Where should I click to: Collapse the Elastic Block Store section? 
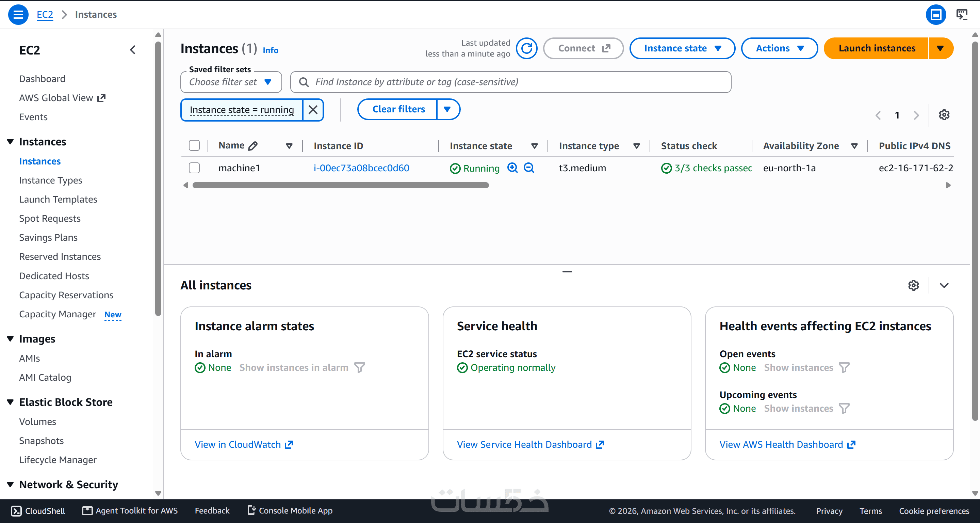pos(10,402)
